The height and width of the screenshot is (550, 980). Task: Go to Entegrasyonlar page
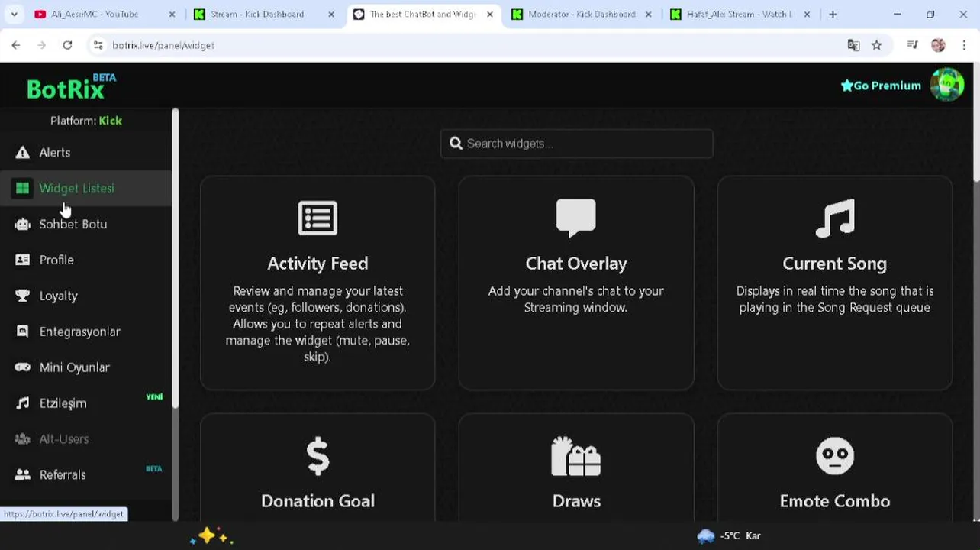click(86, 332)
